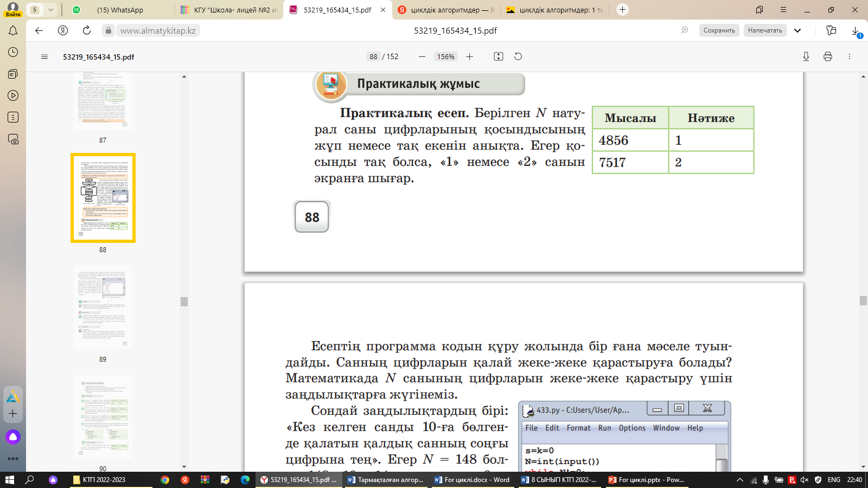Click the fit-to-page icon in PDF toolbar

pos(499,56)
